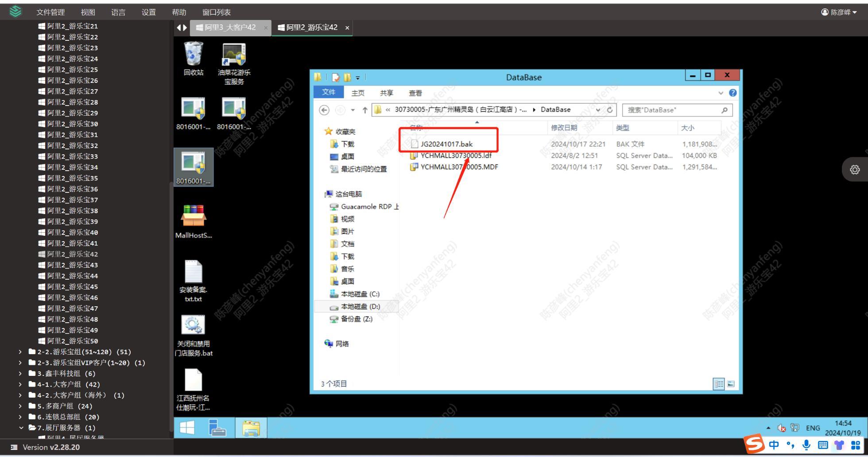Go up one folder level in Explorer
868x457 pixels.
coord(365,110)
